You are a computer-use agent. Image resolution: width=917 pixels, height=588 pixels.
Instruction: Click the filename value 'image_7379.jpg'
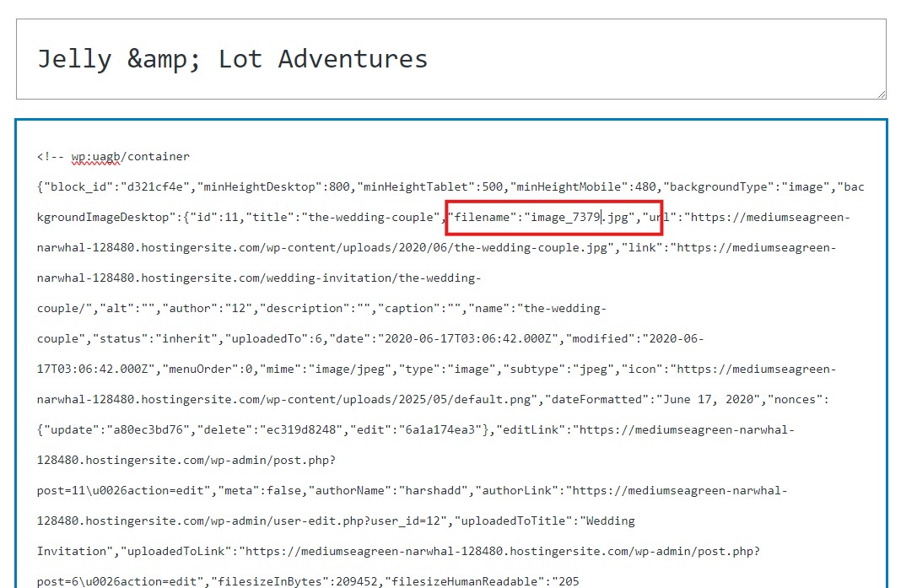(579, 217)
